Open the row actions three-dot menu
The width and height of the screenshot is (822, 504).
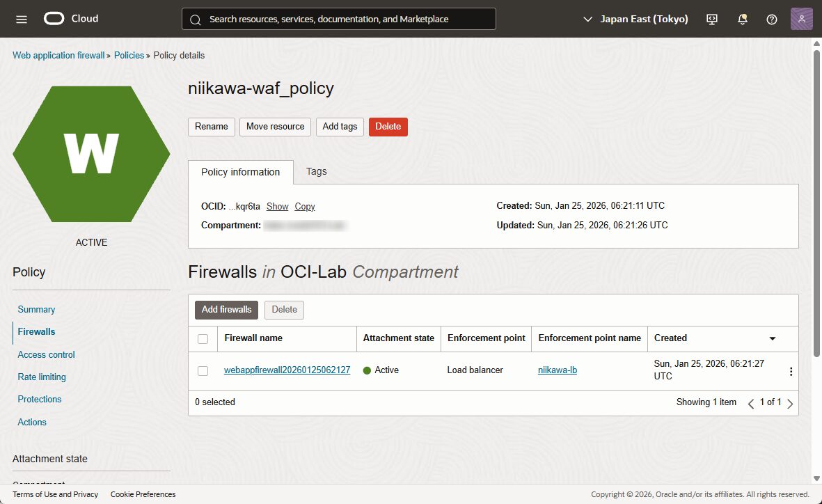click(x=791, y=371)
